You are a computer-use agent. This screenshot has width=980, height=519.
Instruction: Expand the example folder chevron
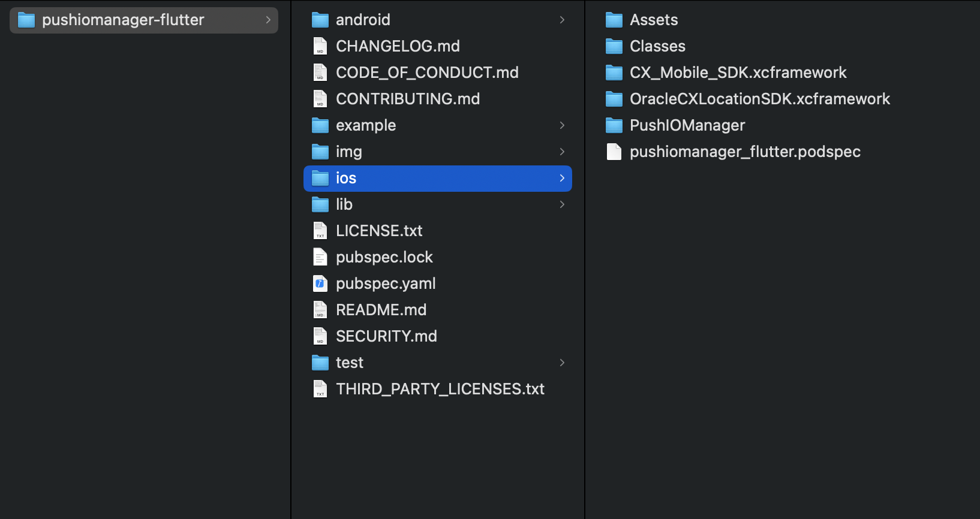coord(562,125)
